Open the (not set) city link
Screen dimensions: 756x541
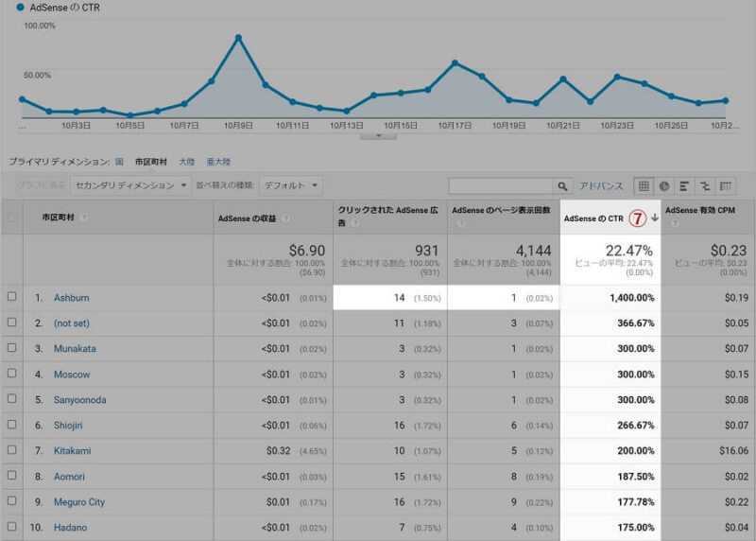[72, 323]
